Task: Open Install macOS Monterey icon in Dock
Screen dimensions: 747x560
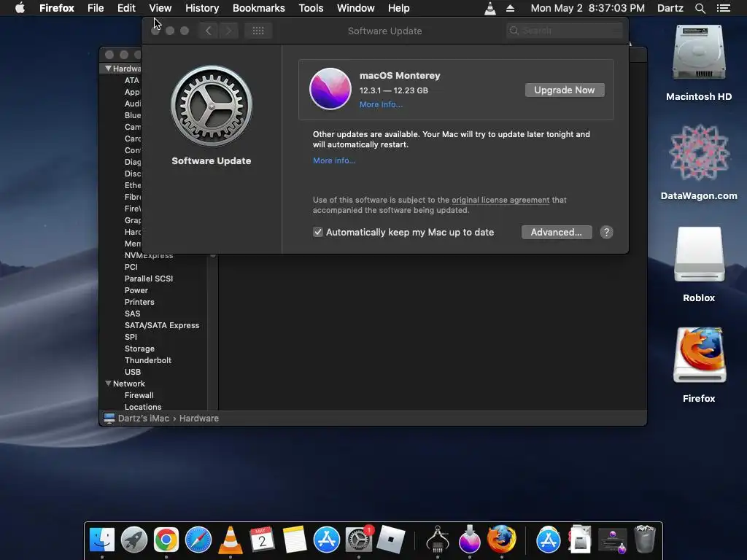Action: click(x=469, y=540)
